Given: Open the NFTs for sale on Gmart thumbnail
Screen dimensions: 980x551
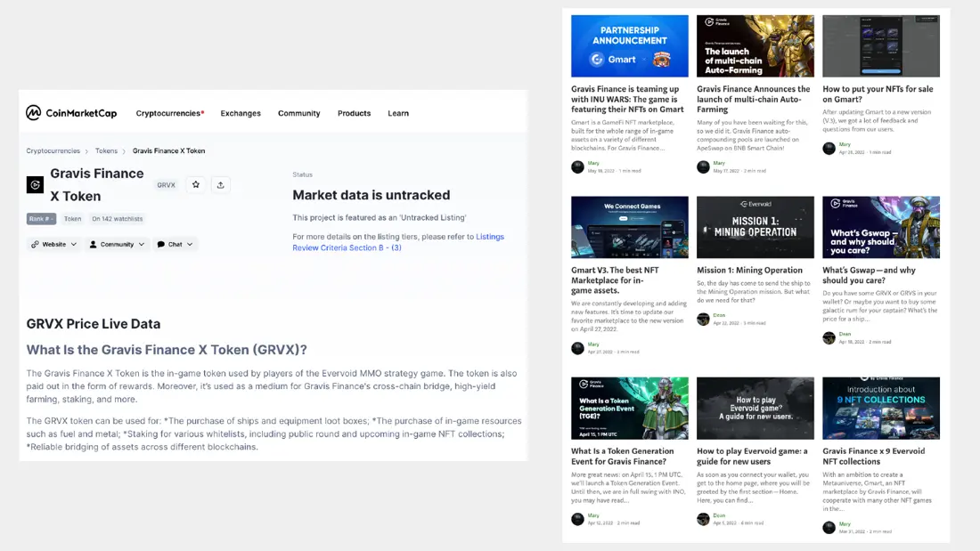Looking at the screenshot, I should coord(880,46).
